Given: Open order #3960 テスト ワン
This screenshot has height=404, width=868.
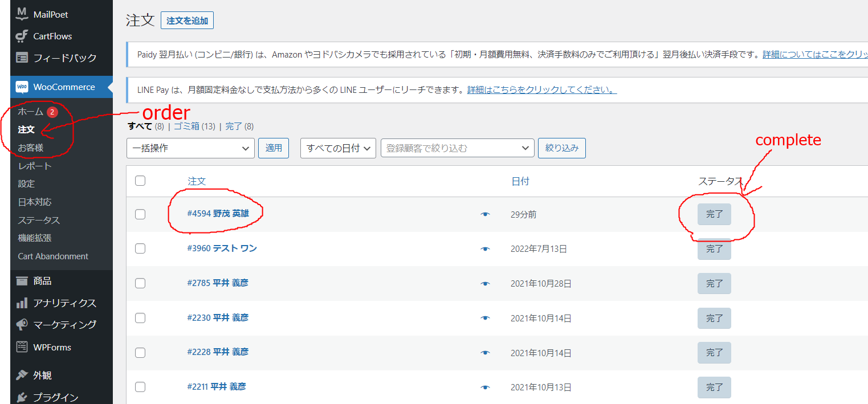Looking at the screenshot, I should pos(222,248).
